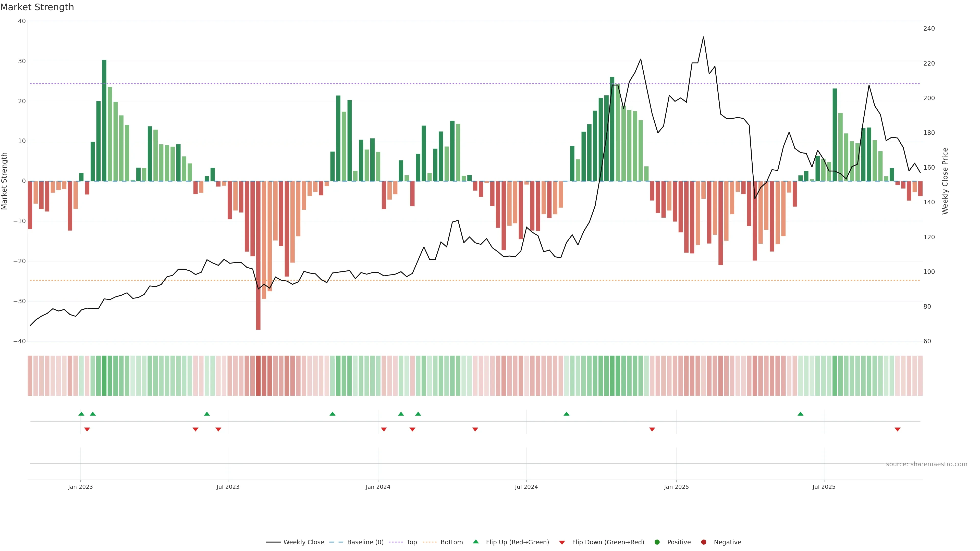This screenshot has width=980, height=551.
Task: Click the darkest red heatmap strip cell
Action: pyautogui.click(x=258, y=376)
